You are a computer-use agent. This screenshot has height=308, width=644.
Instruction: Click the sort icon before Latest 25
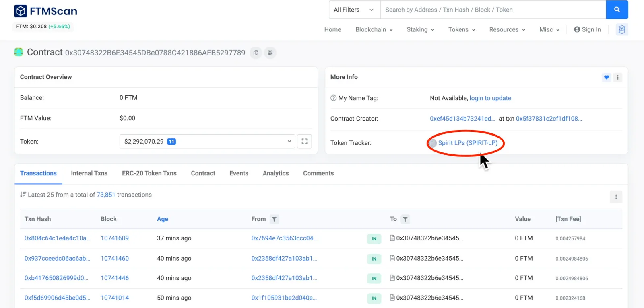[23, 195]
